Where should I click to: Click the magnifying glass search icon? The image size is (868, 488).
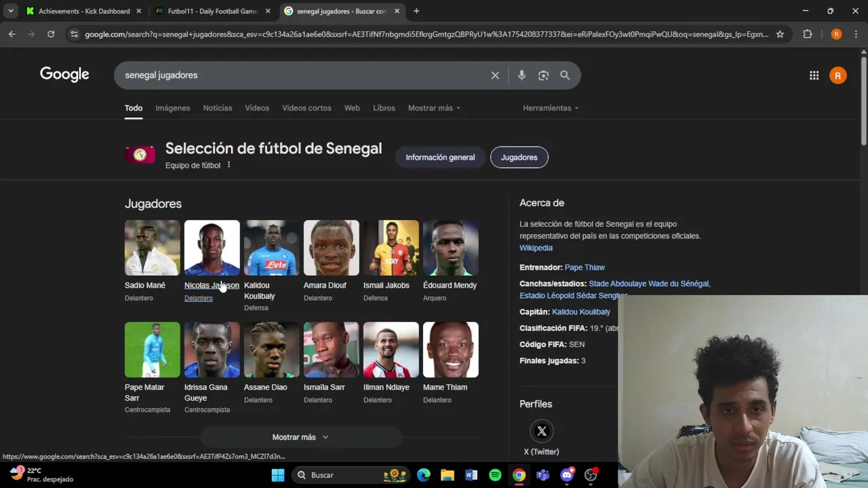[x=565, y=75]
